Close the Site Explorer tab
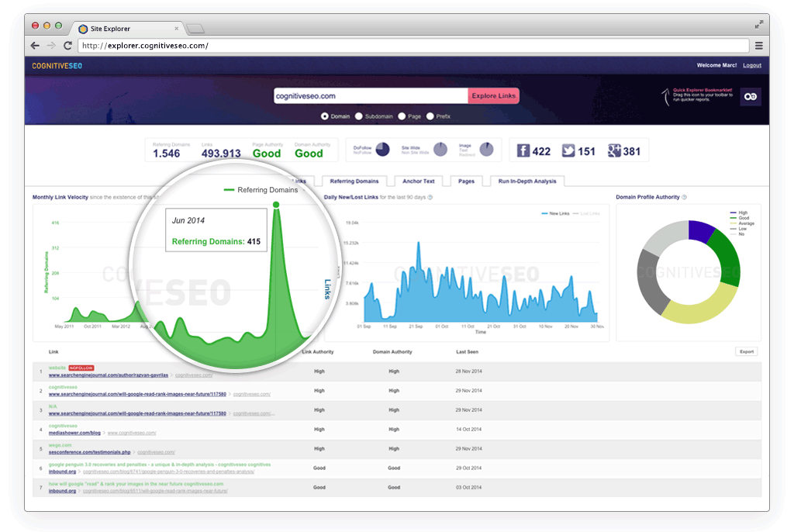Viewport: 794px width, 532px height. click(176, 29)
